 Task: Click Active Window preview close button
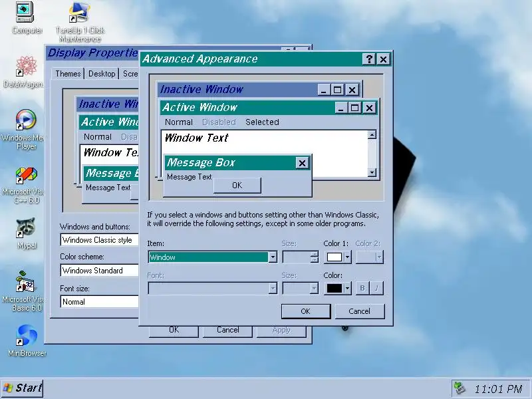(x=370, y=108)
